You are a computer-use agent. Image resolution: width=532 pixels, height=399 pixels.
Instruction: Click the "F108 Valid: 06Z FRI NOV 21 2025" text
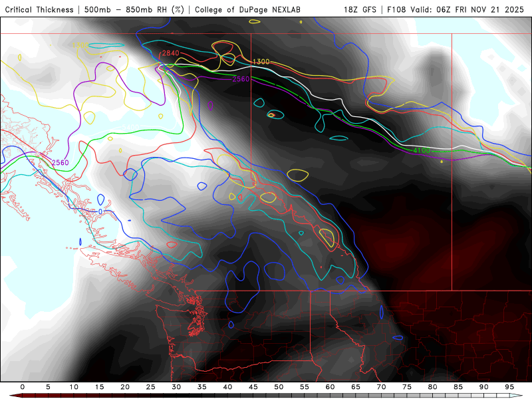pyautogui.click(x=456, y=9)
